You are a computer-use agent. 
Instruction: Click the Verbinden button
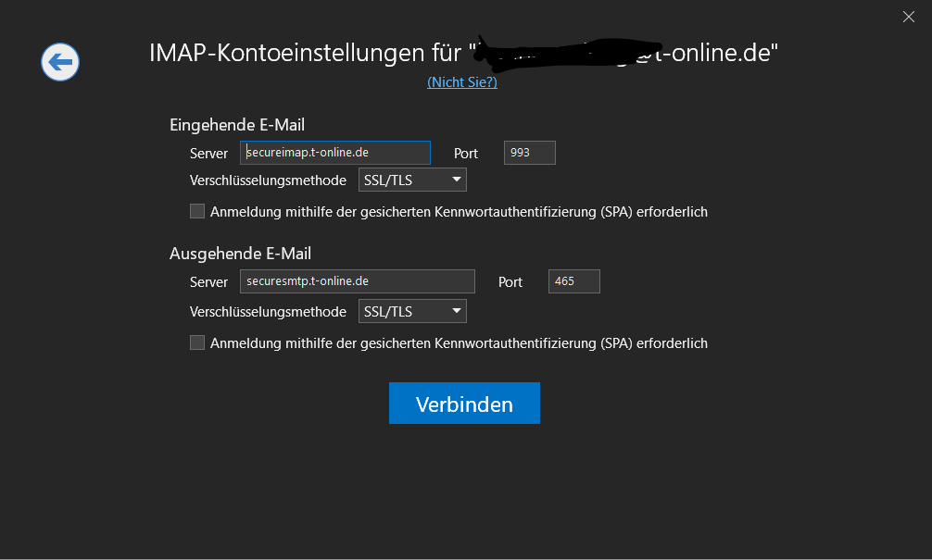click(x=464, y=404)
